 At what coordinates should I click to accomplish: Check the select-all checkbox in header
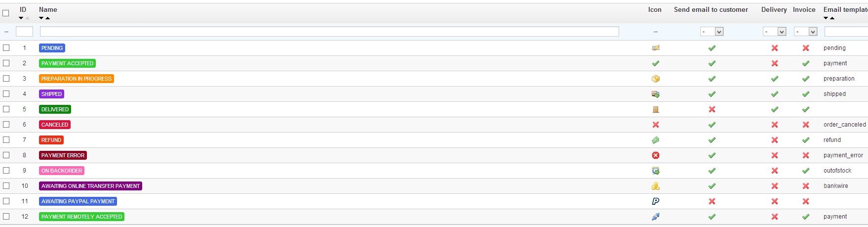click(x=6, y=13)
